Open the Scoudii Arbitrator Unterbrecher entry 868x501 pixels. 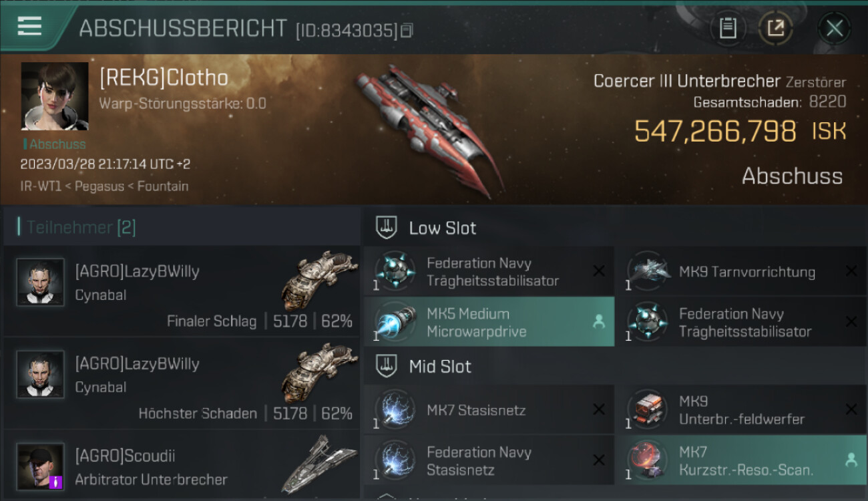coord(182,466)
